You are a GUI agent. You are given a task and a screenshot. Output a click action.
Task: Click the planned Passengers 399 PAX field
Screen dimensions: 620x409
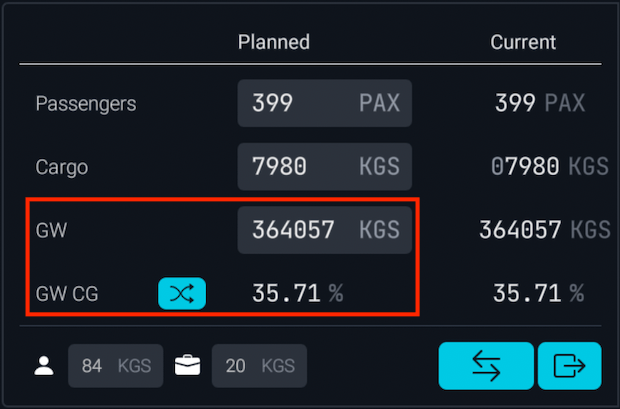pos(324,103)
